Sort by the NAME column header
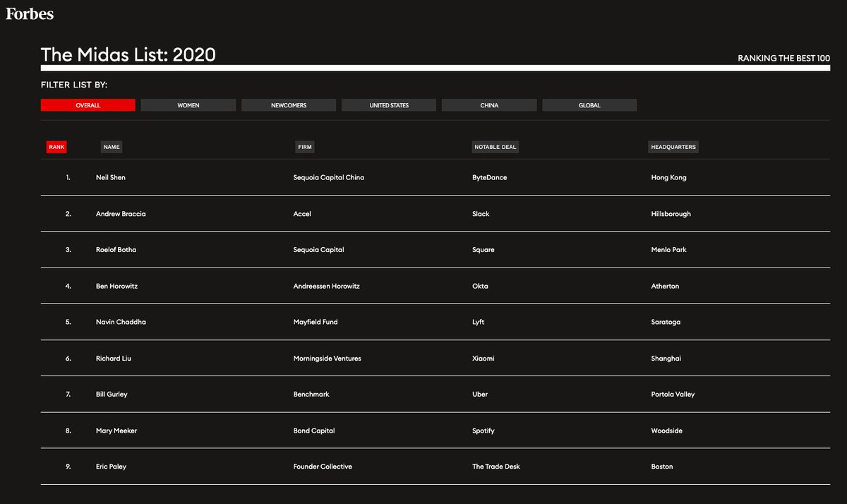This screenshot has width=847, height=504. tap(112, 147)
